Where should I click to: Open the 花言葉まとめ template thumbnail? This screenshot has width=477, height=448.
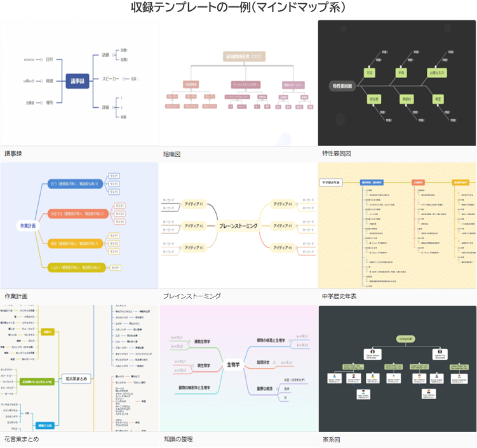(79, 368)
